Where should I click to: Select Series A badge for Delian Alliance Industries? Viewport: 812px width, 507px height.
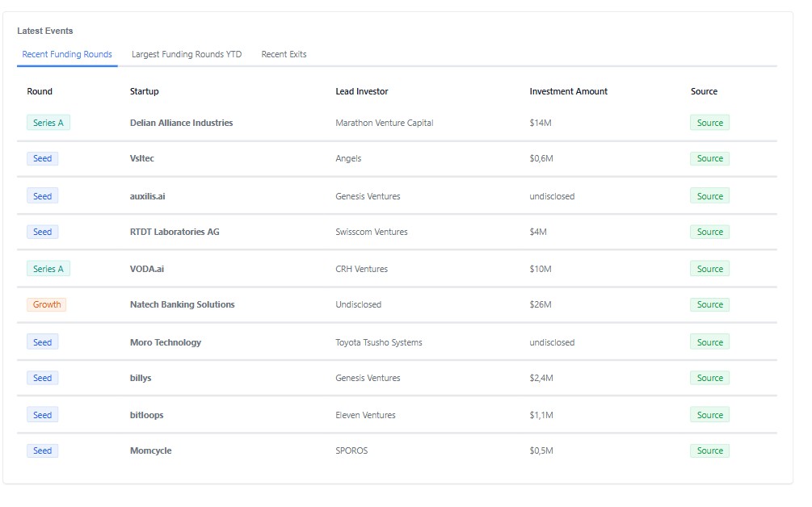tap(48, 123)
